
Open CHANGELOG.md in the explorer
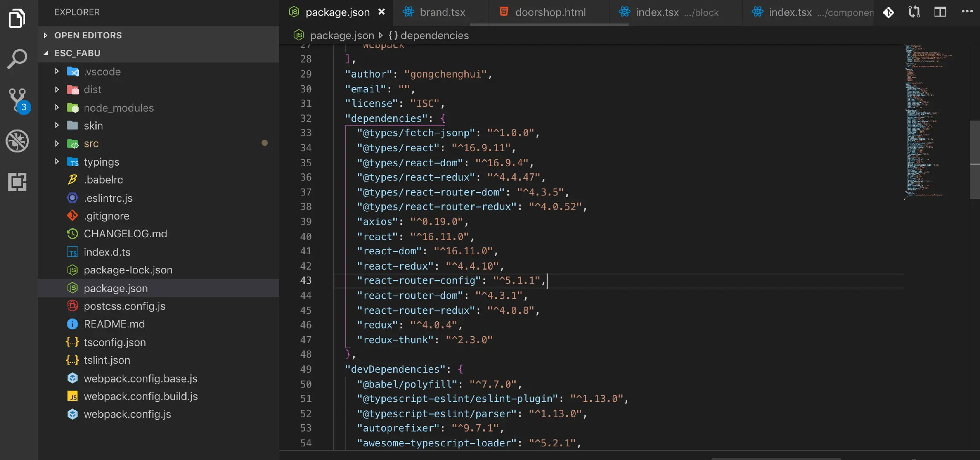159,234
